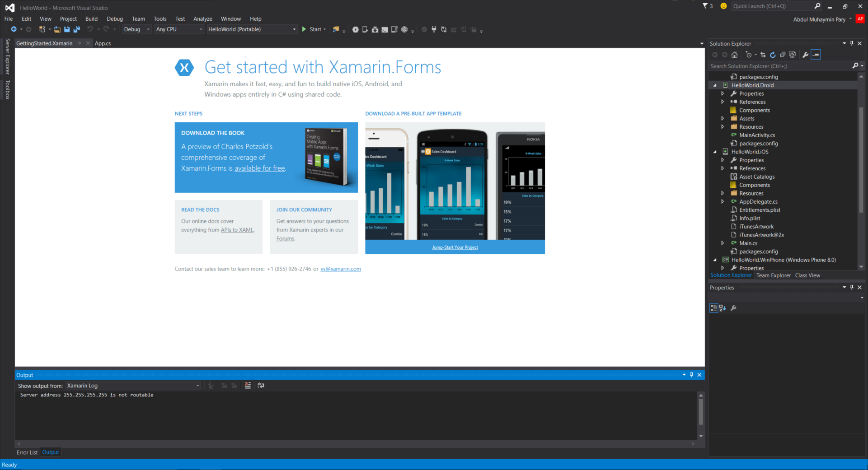Click the Home icon in Solution Explorer

pos(734,55)
